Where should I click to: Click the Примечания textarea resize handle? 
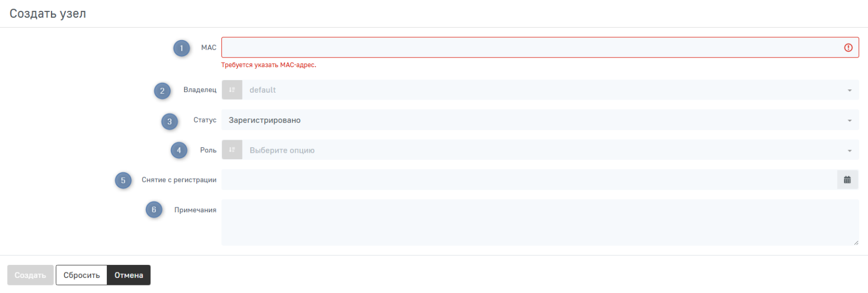(856, 243)
